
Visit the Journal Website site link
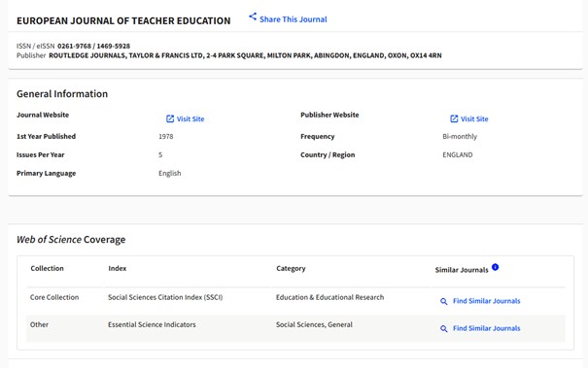click(190, 119)
